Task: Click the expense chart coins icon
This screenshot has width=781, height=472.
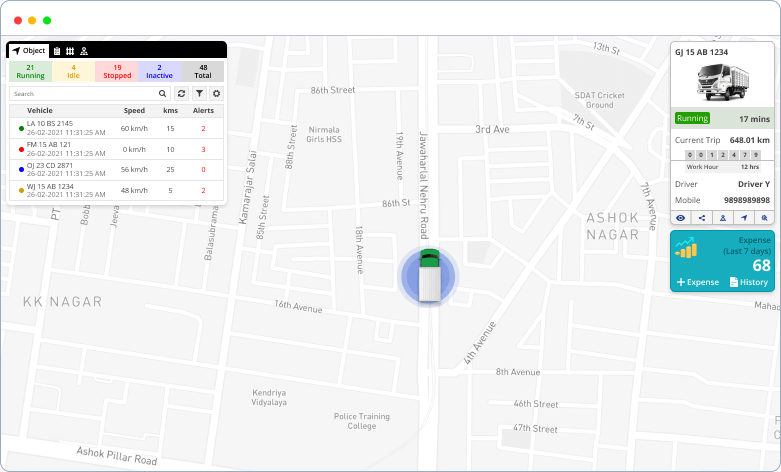Action: (x=686, y=247)
